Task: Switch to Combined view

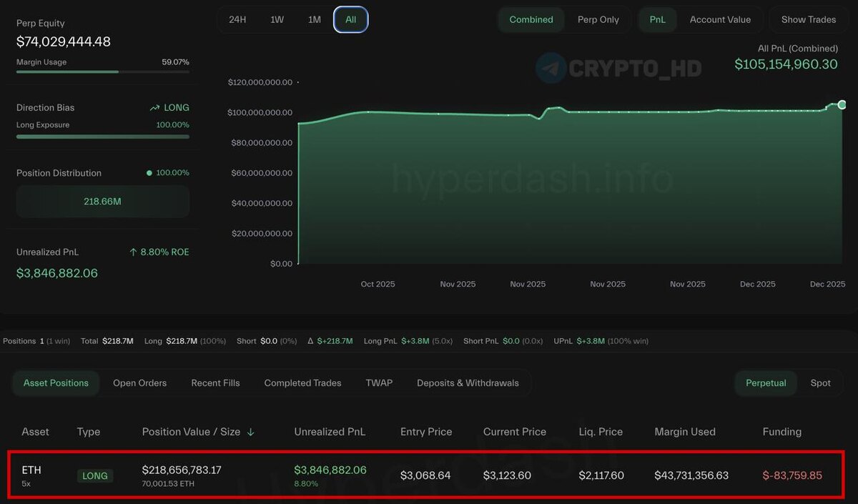Action: (531, 20)
